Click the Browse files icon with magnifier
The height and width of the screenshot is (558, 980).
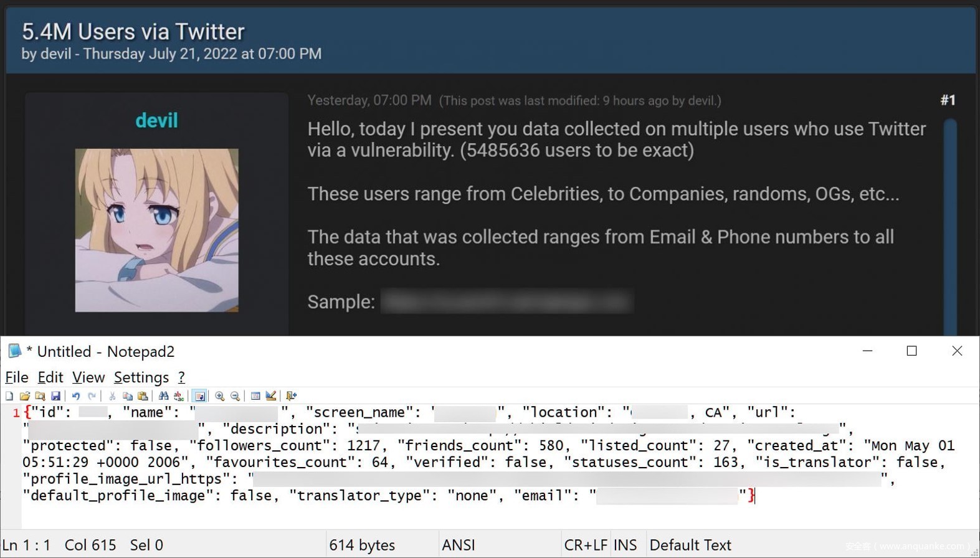[40, 396]
